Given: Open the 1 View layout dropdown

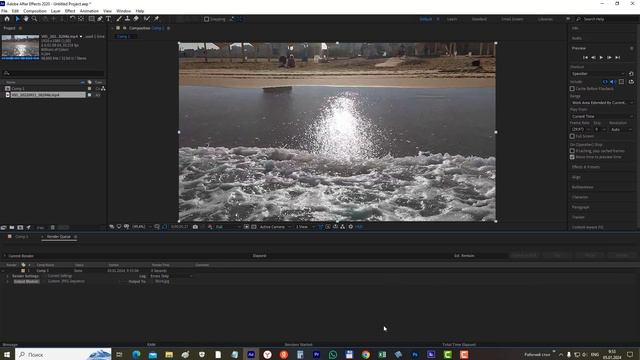Looking at the screenshot, I should coord(305,227).
